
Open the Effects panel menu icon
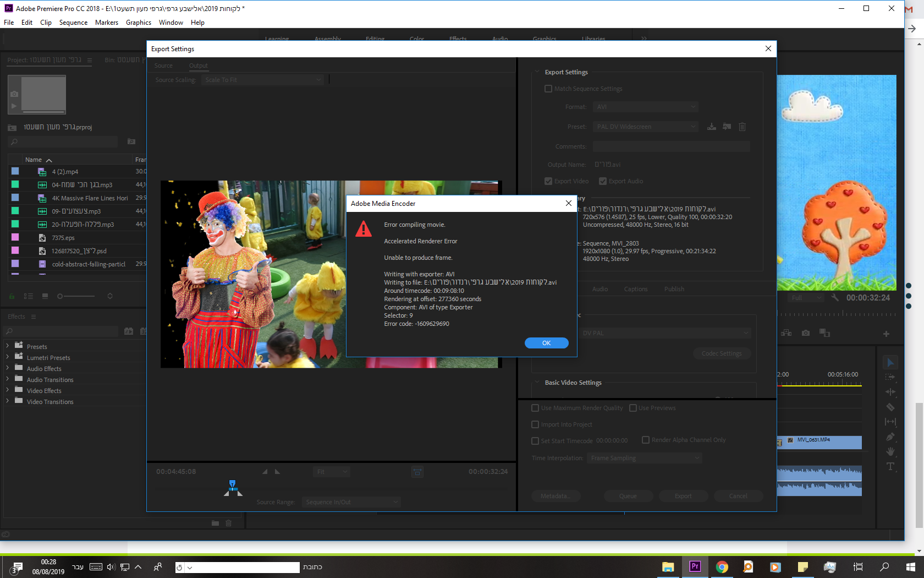pyautogui.click(x=34, y=317)
